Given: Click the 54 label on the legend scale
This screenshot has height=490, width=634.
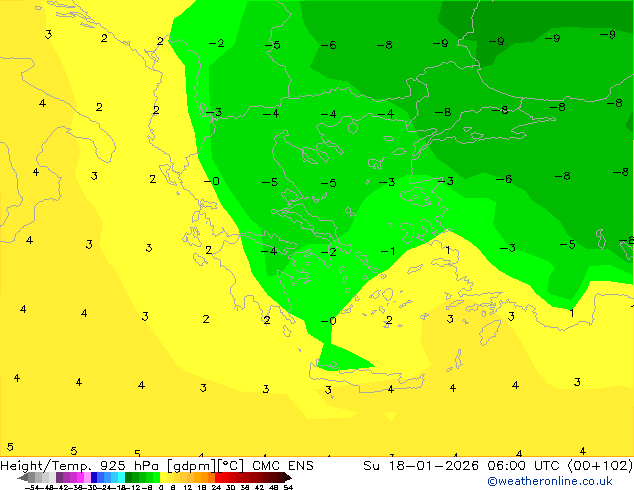Looking at the screenshot, I should pos(288,487).
